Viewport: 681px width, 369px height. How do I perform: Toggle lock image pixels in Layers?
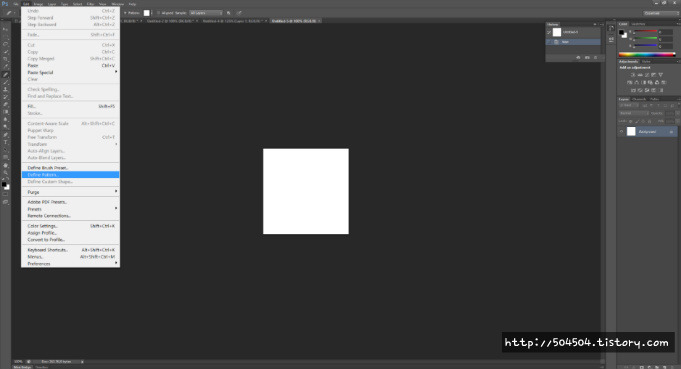[637, 121]
